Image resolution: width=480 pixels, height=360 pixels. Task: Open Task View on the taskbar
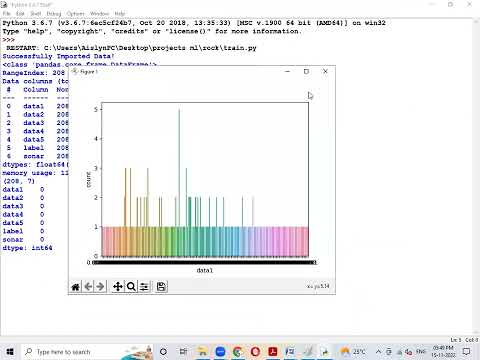(x=183, y=352)
